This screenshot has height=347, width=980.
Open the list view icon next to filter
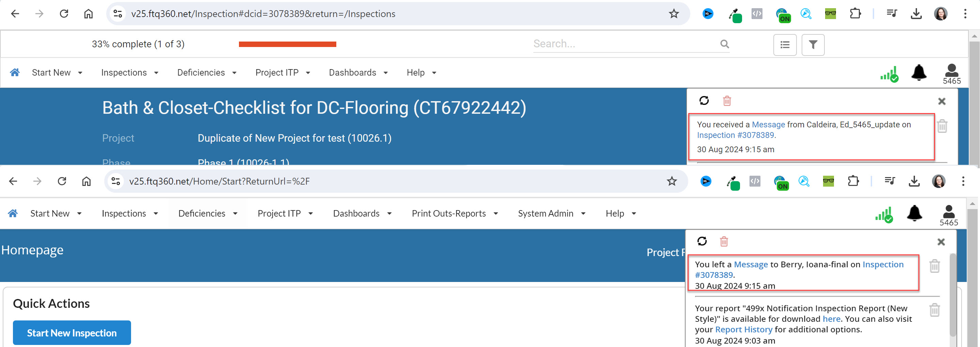click(785, 45)
